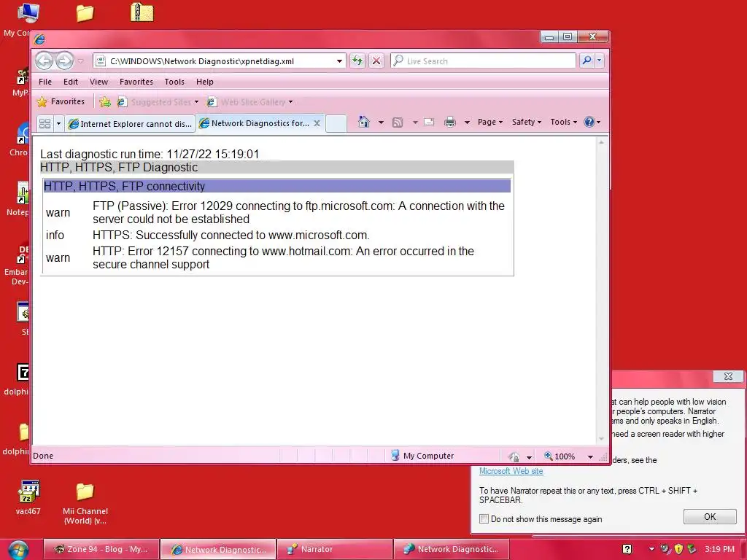Open the View menu
Screen dimensions: 747x560
tap(98, 82)
